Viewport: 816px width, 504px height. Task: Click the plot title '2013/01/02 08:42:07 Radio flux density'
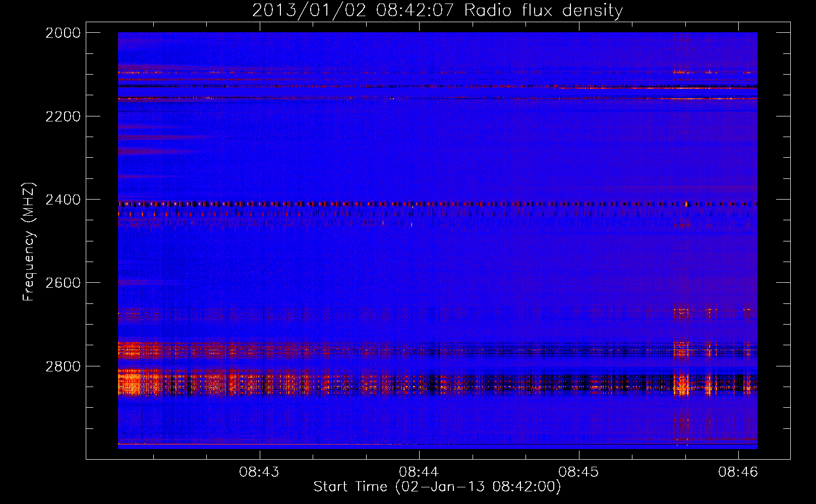click(437, 10)
